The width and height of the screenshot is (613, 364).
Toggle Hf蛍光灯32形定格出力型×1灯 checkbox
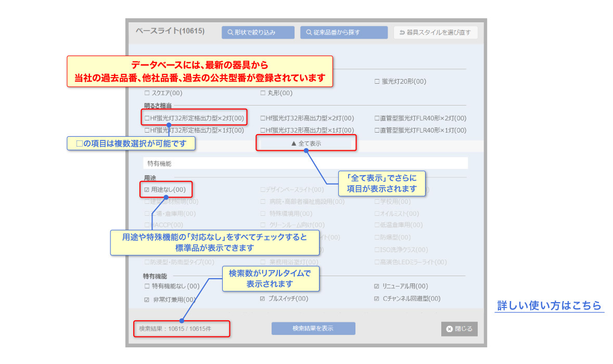147,131
